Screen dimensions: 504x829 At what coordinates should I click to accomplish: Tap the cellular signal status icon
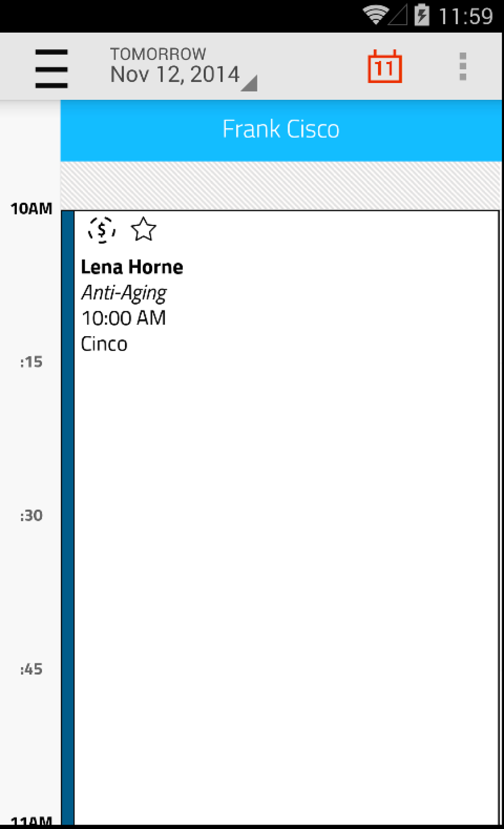pyautogui.click(x=398, y=16)
